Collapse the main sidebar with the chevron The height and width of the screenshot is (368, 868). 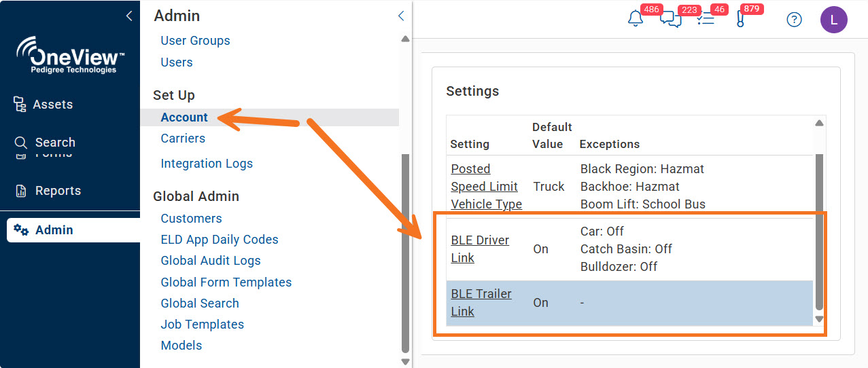[x=129, y=16]
